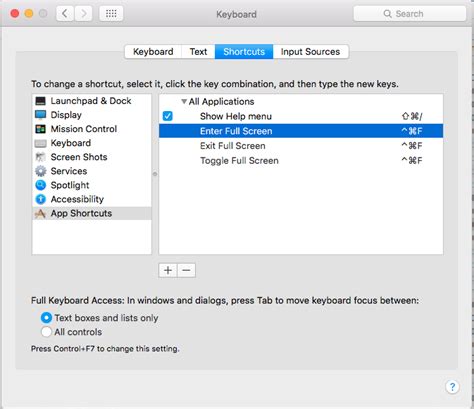Add a new shortcut with plus button
Image resolution: width=474 pixels, height=409 pixels.
[x=168, y=270]
